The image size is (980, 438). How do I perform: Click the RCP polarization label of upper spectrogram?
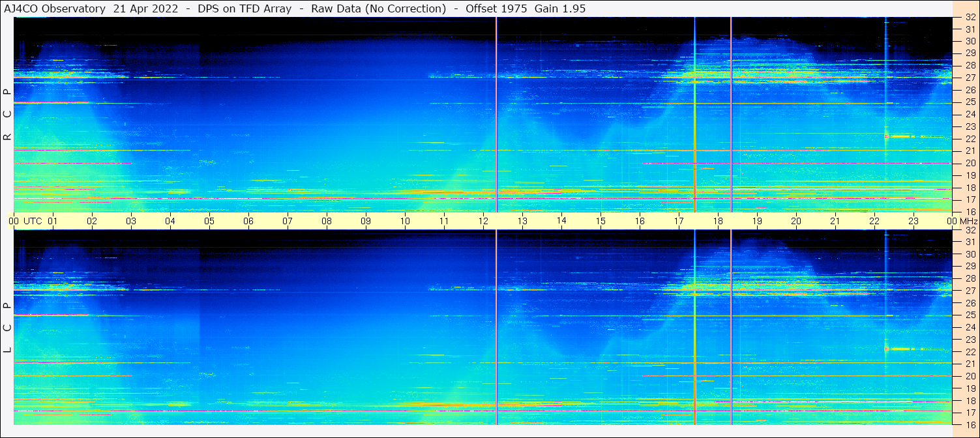[7, 115]
